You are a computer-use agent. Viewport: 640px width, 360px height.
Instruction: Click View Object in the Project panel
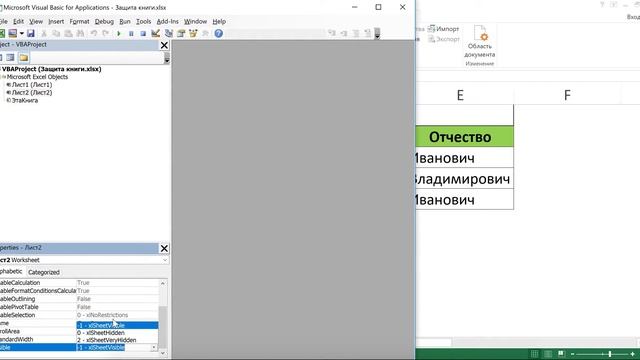point(10,58)
